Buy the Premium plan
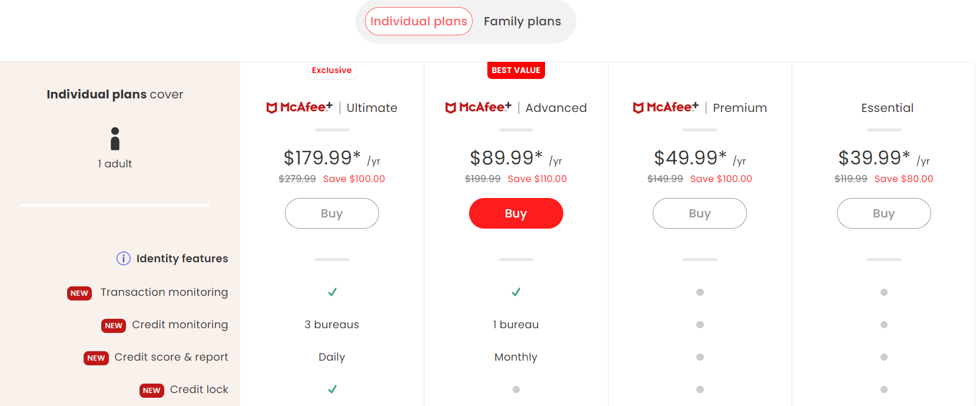 [700, 213]
